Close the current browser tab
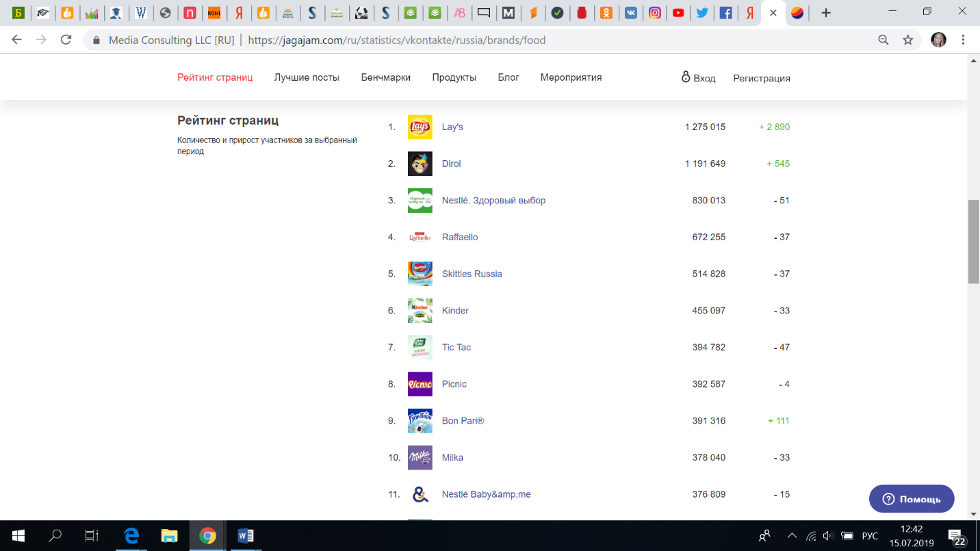The width and height of the screenshot is (980, 551). coord(773,12)
